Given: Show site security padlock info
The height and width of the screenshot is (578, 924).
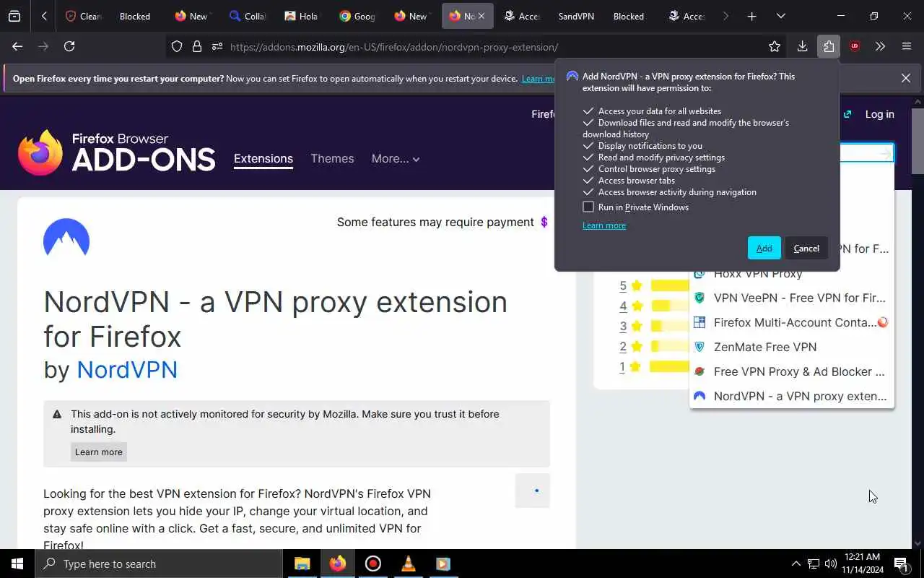Looking at the screenshot, I should (196, 46).
